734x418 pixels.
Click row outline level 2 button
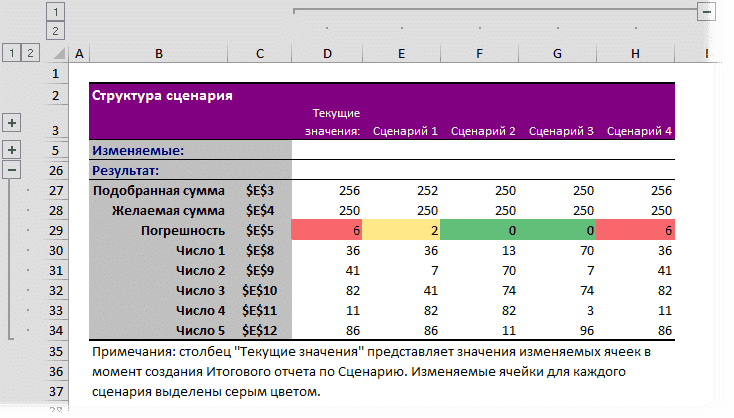point(31,53)
